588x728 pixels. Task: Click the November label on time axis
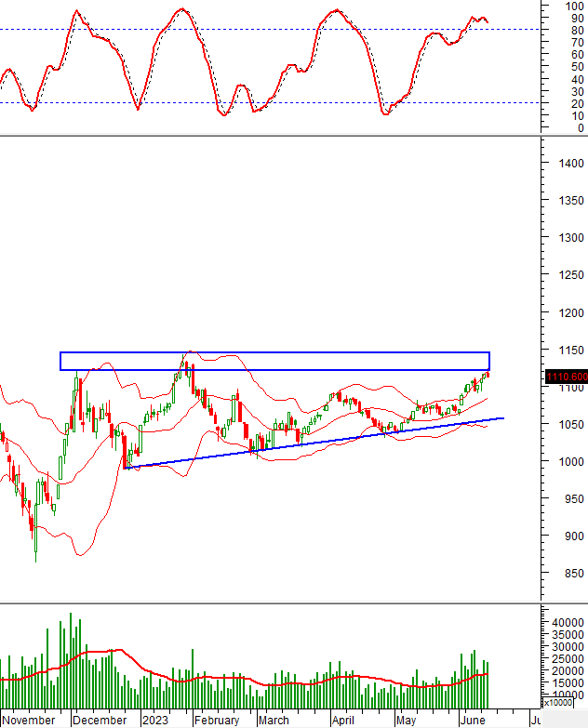pyautogui.click(x=28, y=720)
